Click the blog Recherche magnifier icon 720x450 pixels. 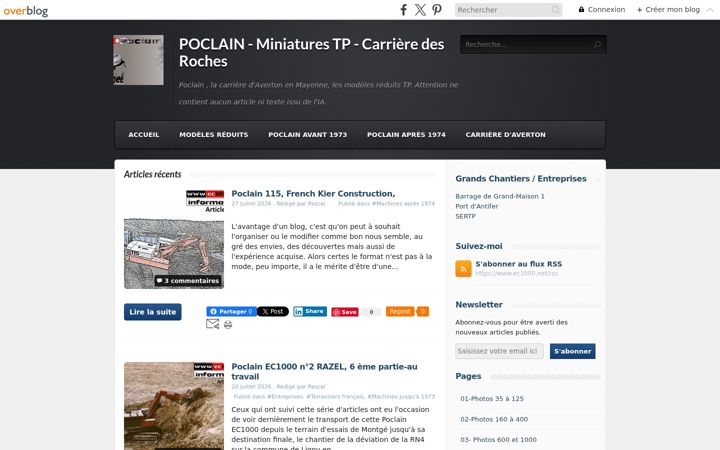tap(597, 45)
